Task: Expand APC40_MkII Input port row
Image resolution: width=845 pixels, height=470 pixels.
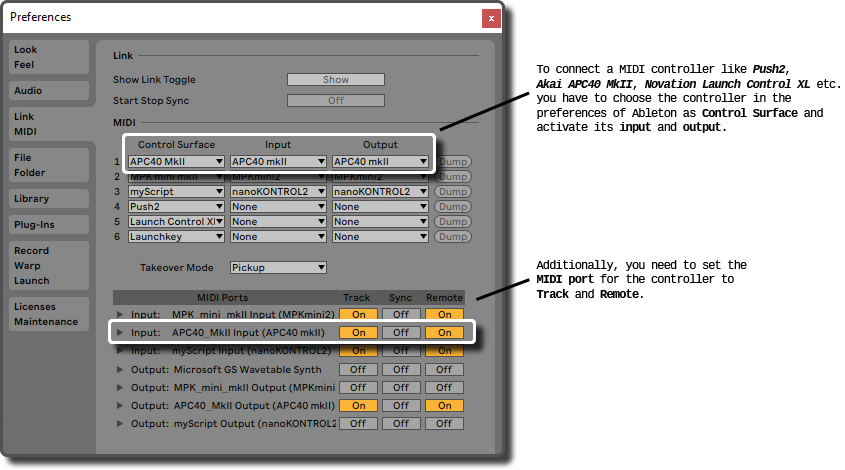Action: (120, 333)
